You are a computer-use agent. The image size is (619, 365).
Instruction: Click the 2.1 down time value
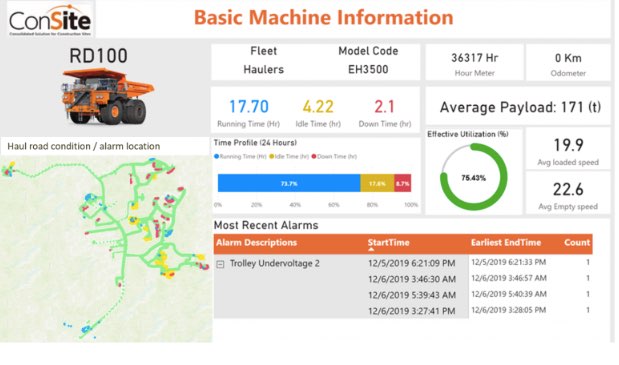click(x=385, y=107)
